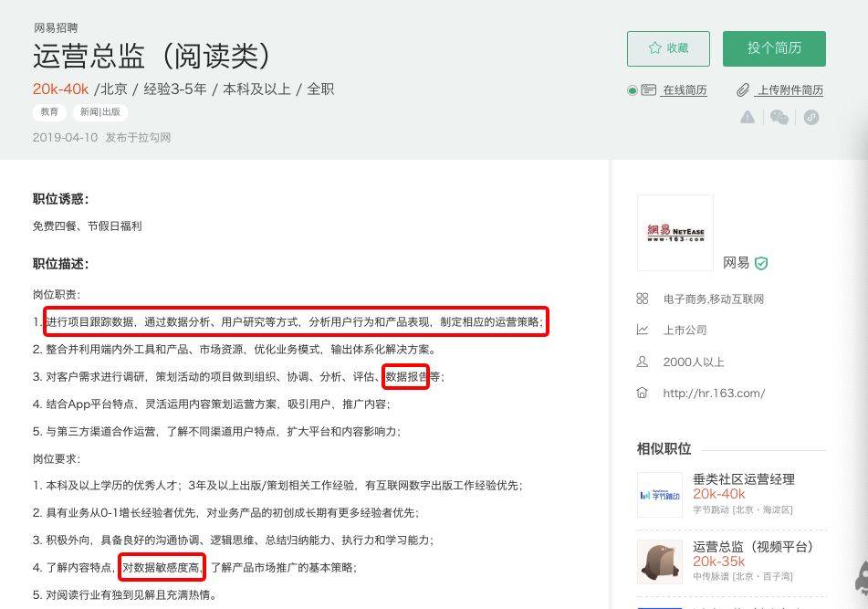The width and height of the screenshot is (868, 609).
Task: Click the 新闻|出版 category tag
Action: pos(100,112)
